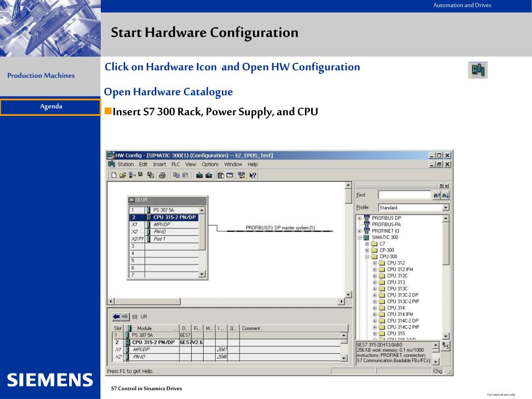The image size is (532, 399).
Task: Click the (0) UR rack title bar
Action: click(x=167, y=200)
